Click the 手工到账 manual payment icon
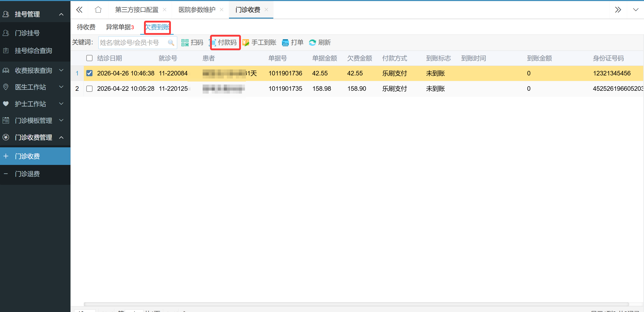 tap(246, 42)
